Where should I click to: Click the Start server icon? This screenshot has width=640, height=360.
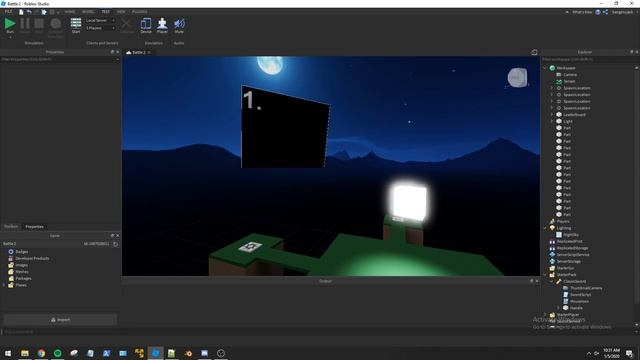(76, 23)
